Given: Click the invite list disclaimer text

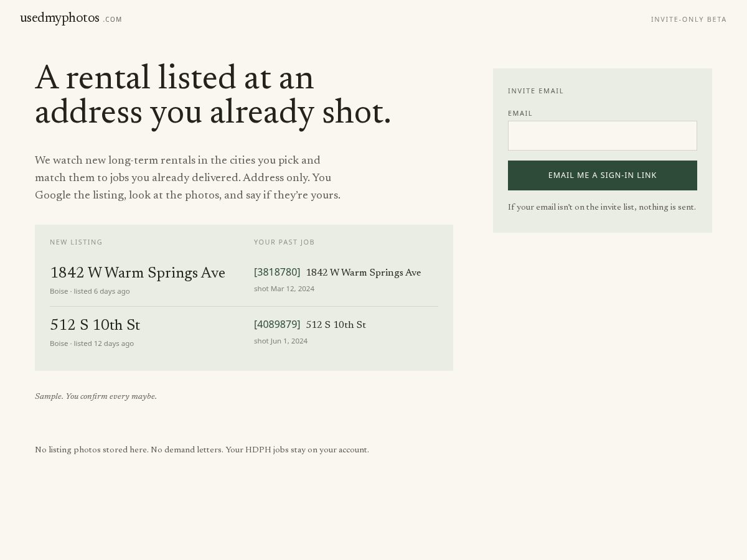Looking at the screenshot, I should pyautogui.click(x=602, y=207).
